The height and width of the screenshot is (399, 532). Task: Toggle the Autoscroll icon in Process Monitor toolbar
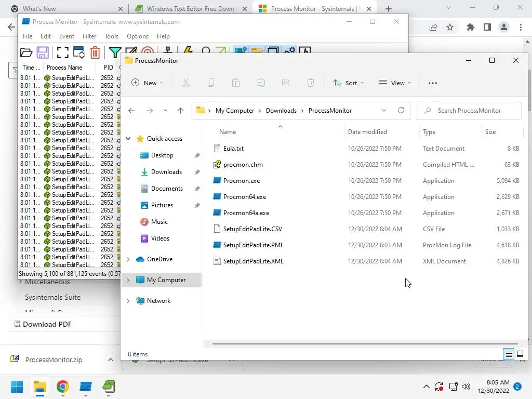tap(79, 52)
